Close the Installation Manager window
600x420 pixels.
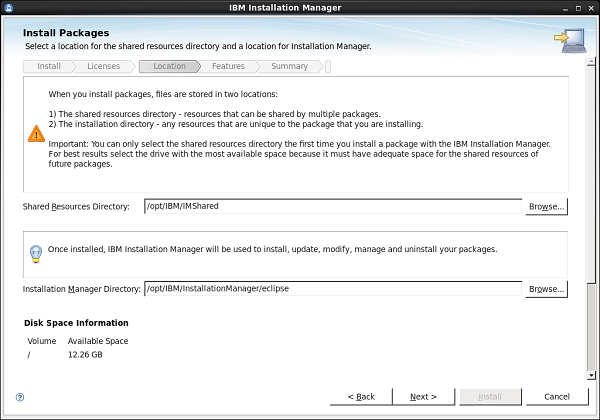pyautogui.click(x=591, y=8)
